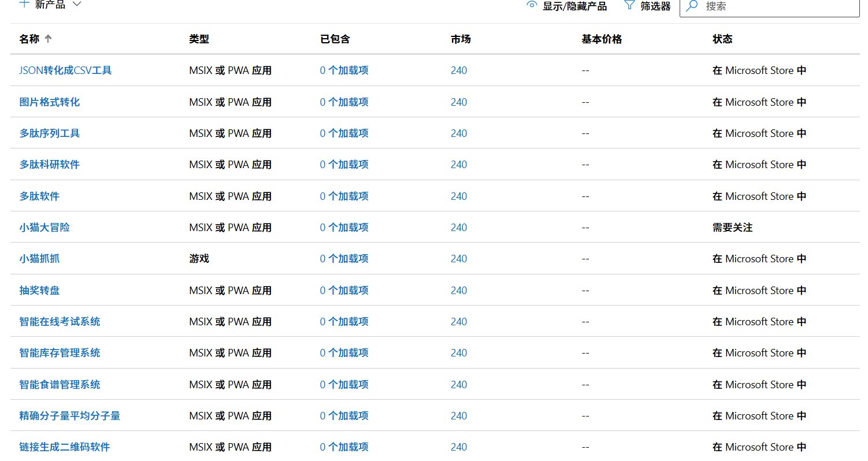The width and height of the screenshot is (868, 461).
Task: Open 链接生成二维码软件 product link
Action: [x=65, y=447]
